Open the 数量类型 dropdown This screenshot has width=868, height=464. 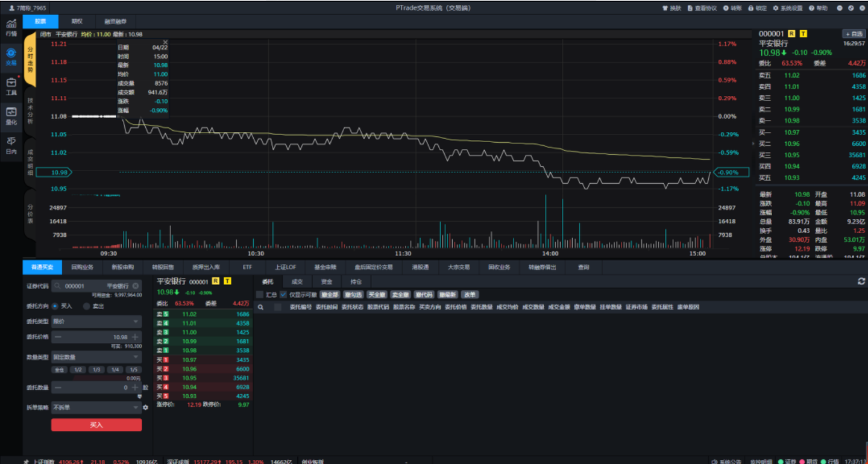point(96,357)
